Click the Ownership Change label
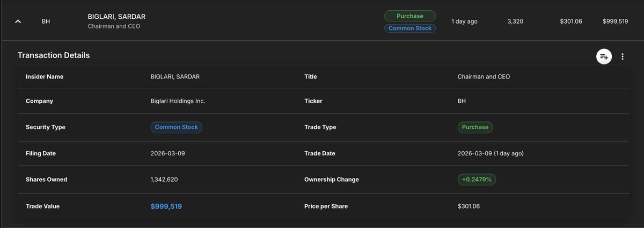 (x=332, y=180)
